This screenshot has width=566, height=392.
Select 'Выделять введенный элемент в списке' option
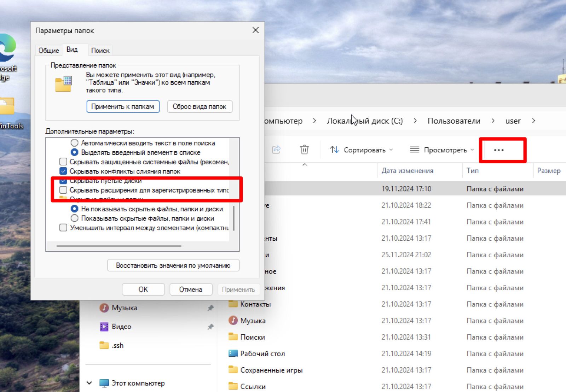pos(74,152)
